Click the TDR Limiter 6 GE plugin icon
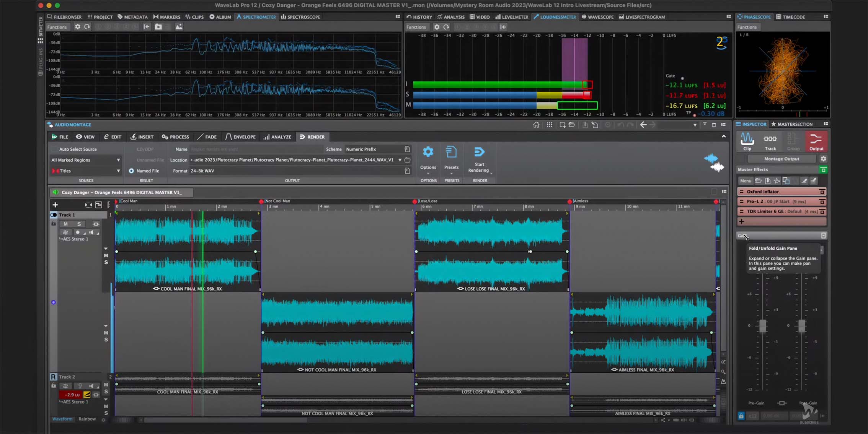The width and height of the screenshot is (868, 434). (x=742, y=211)
